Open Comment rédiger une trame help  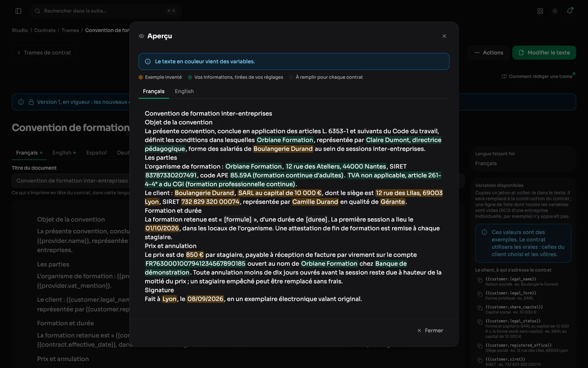pos(537,77)
